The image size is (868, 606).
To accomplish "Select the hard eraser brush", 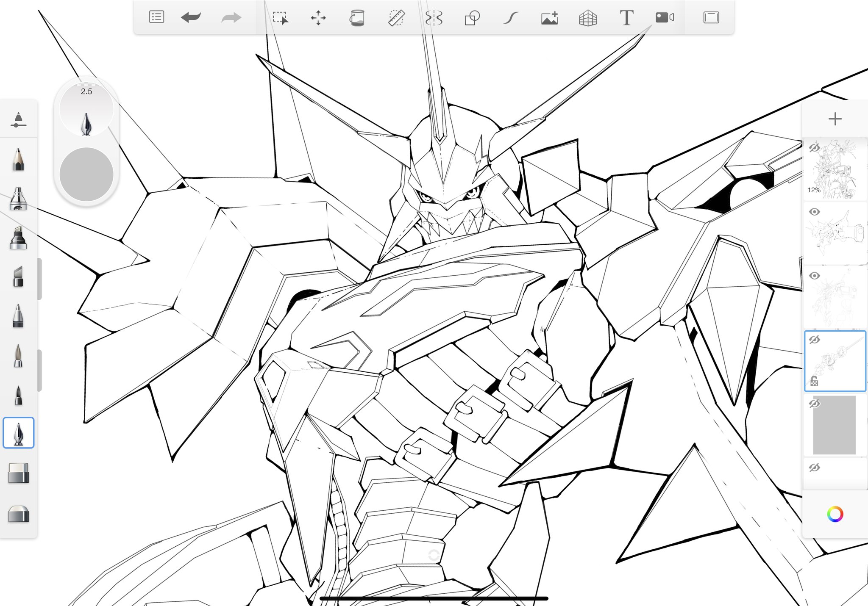I will tap(19, 473).
